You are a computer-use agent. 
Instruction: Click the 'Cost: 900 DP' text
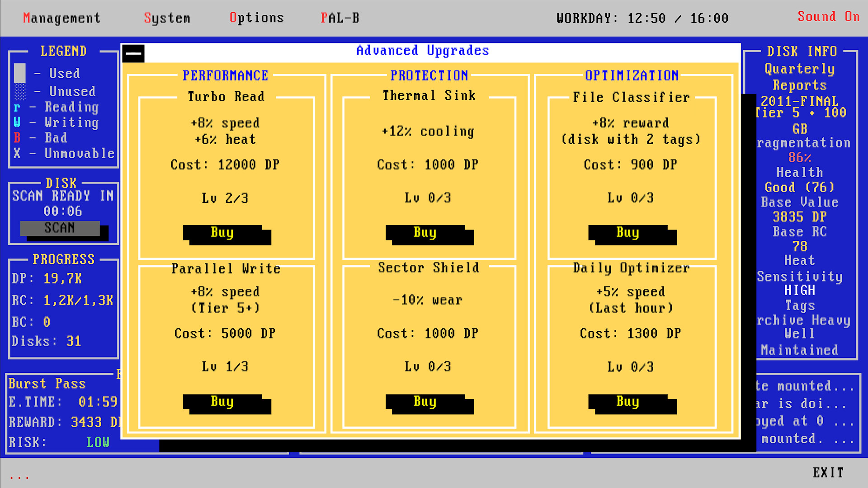[630, 165]
